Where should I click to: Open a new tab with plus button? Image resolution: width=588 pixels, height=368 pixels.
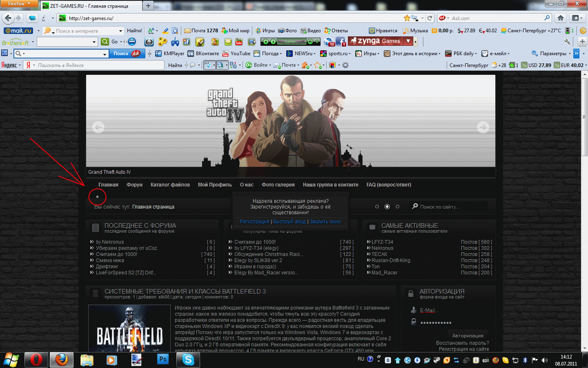coord(148,6)
